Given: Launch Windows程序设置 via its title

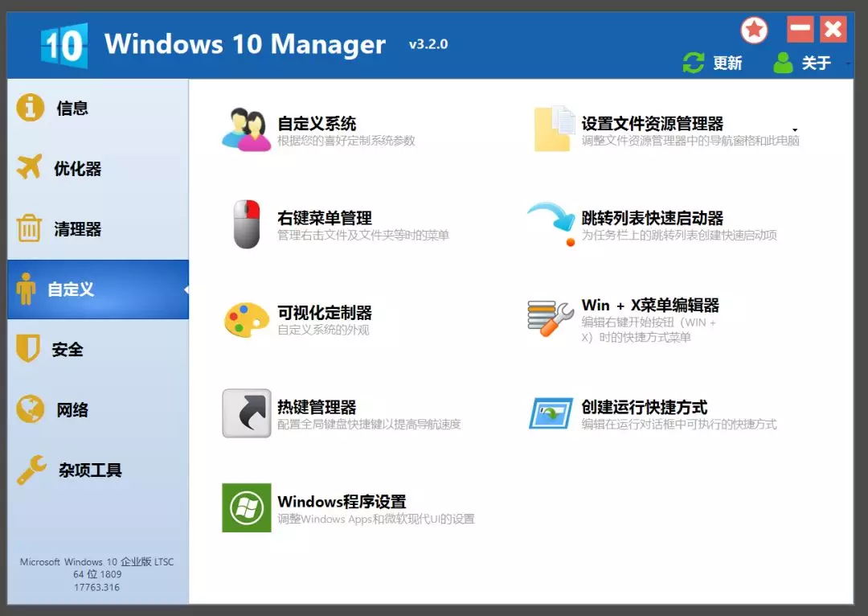Looking at the screenshot, I should pyautogui.click(x=342, y=501).
